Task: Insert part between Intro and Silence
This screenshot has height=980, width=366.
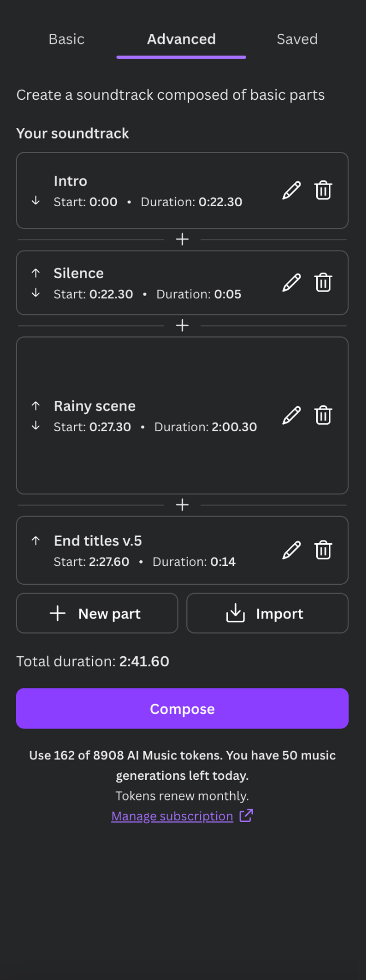Action: click(x=182, y=239)
